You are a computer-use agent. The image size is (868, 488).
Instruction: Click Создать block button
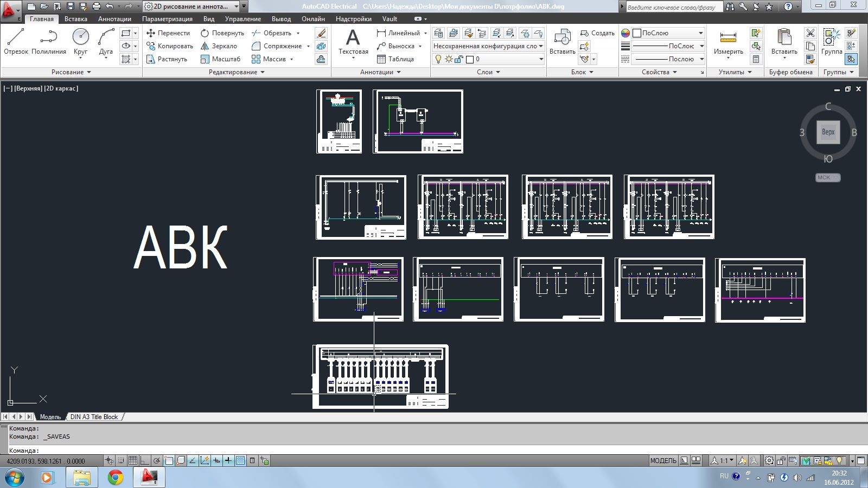point(597,33)
